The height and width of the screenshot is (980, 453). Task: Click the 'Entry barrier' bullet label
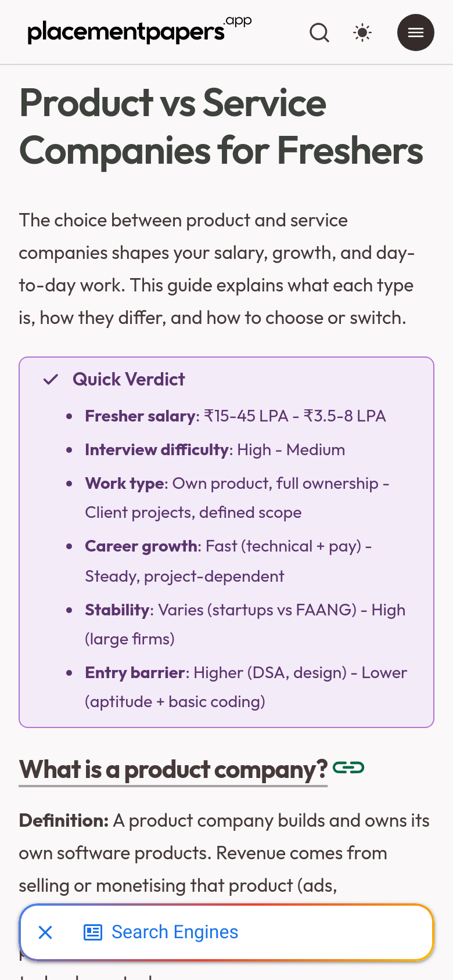tap(135, 673)
